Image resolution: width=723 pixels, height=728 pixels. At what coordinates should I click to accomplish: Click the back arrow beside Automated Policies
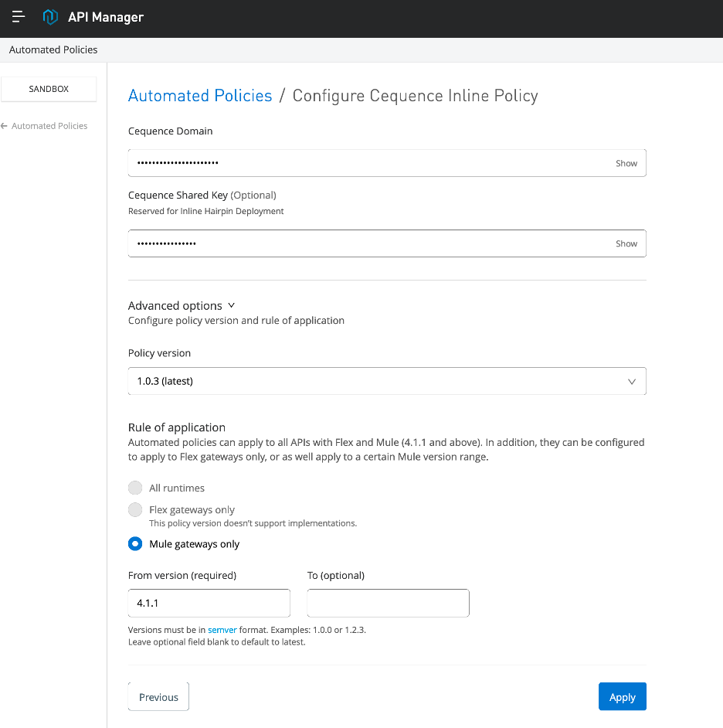click(4, 126)
